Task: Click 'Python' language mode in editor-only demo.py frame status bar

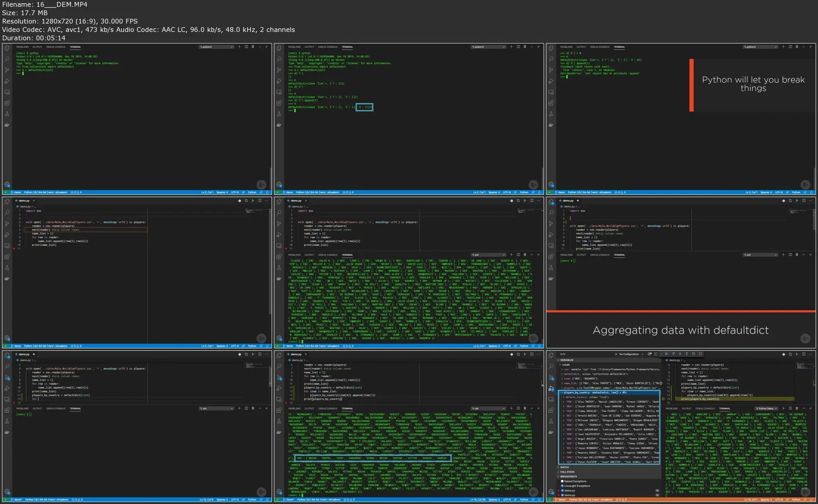Action: pyautogui.click(x=252, y=346)
